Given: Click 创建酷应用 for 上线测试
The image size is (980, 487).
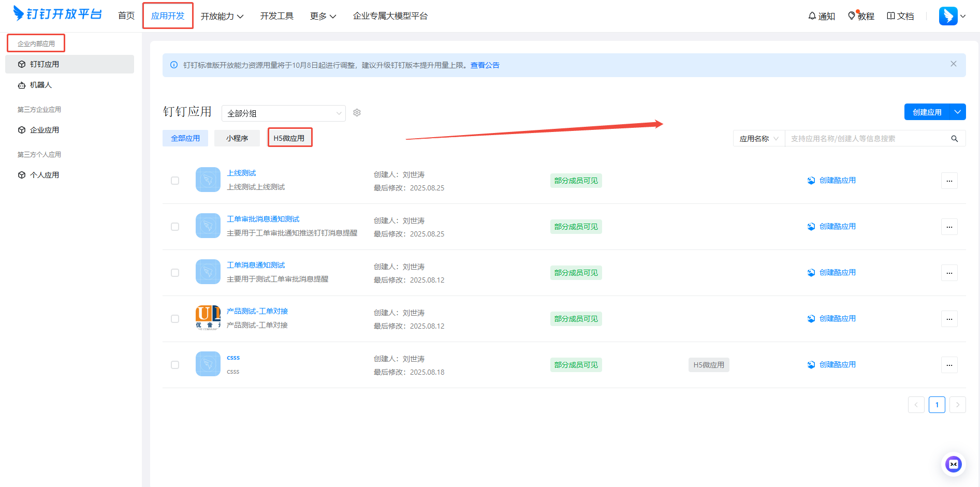Looking at the screenshot, I should [831, 180].
